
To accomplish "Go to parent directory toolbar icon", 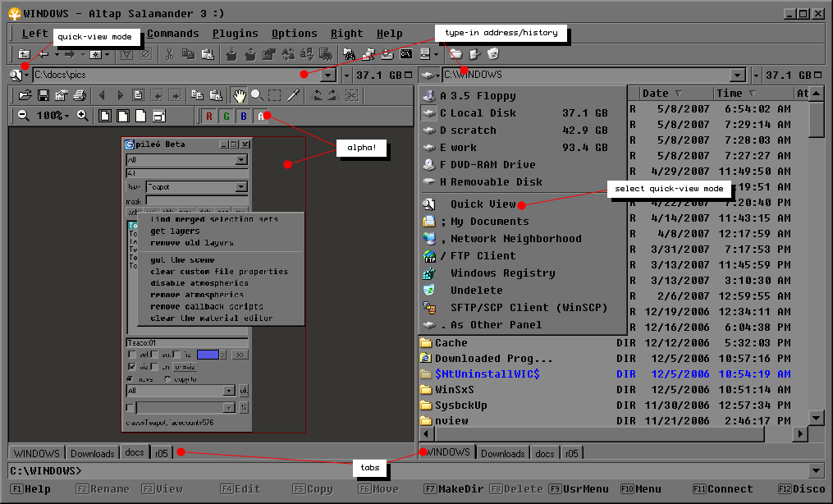I will click(x=24, y=54).
